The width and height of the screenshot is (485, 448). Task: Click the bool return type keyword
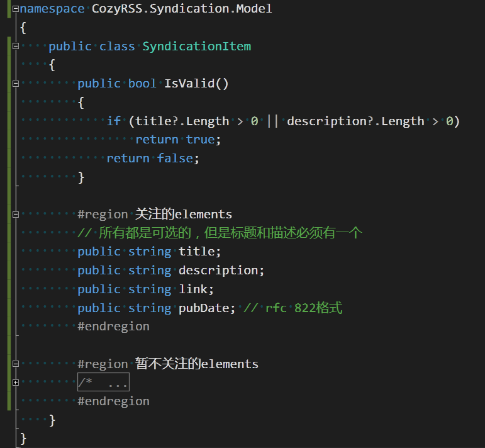(142, 84)
